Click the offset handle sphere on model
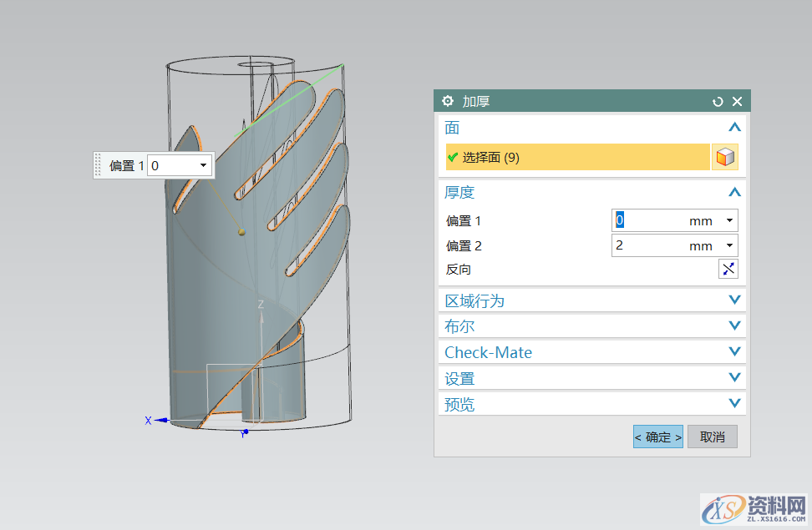 (241, 231)
